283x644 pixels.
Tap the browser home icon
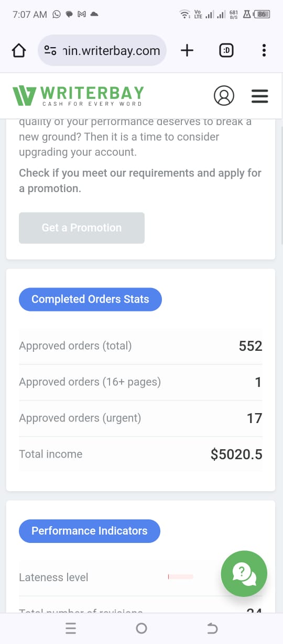point(18,51)
